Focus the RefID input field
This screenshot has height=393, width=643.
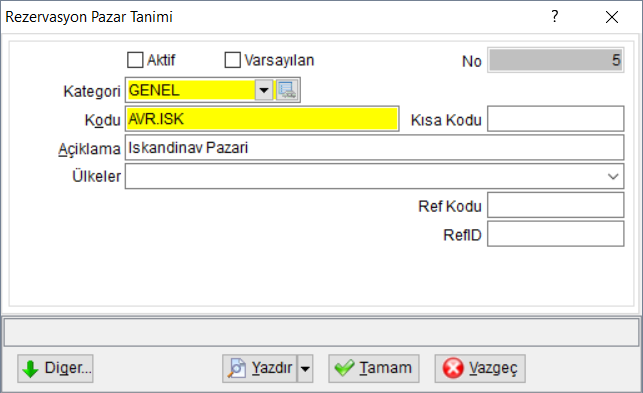(x=556, y=234)
